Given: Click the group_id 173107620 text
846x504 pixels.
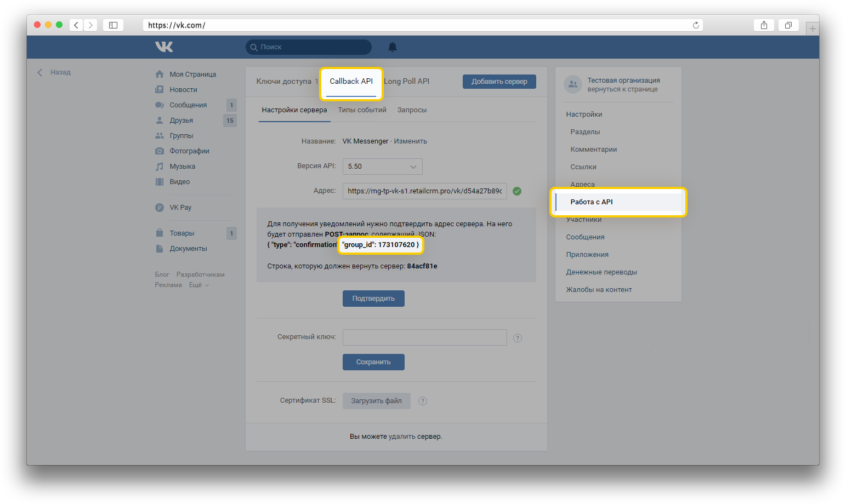Looking at the screenshot, I should click(x=381, y=245).
